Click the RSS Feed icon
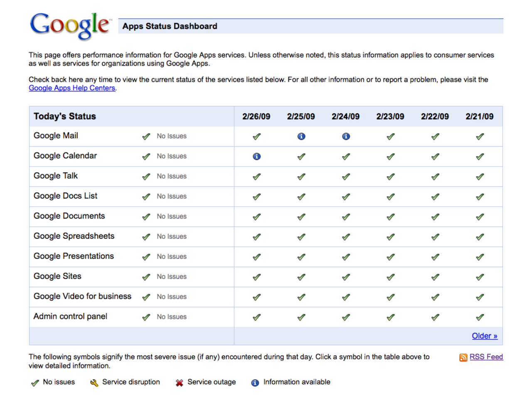532x410 pixels. (x=463, y=357)
